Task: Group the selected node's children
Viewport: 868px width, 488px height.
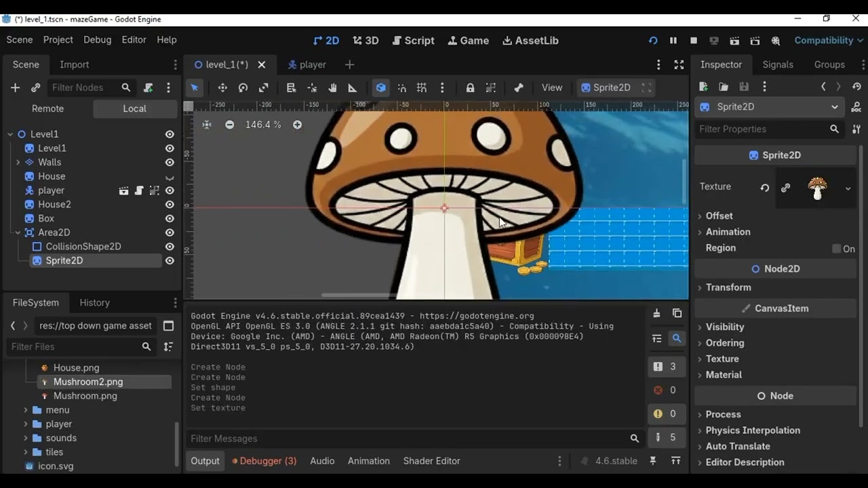Action: pos(491,87)
